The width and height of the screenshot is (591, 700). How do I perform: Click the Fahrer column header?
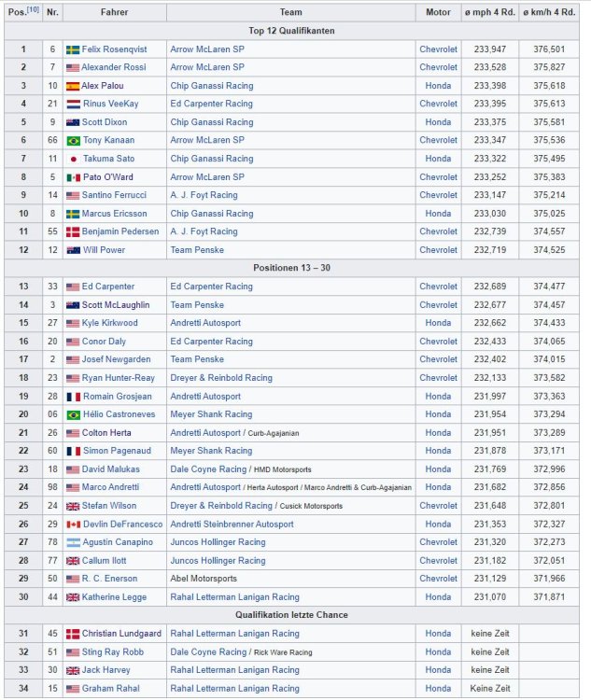[115, 13]
